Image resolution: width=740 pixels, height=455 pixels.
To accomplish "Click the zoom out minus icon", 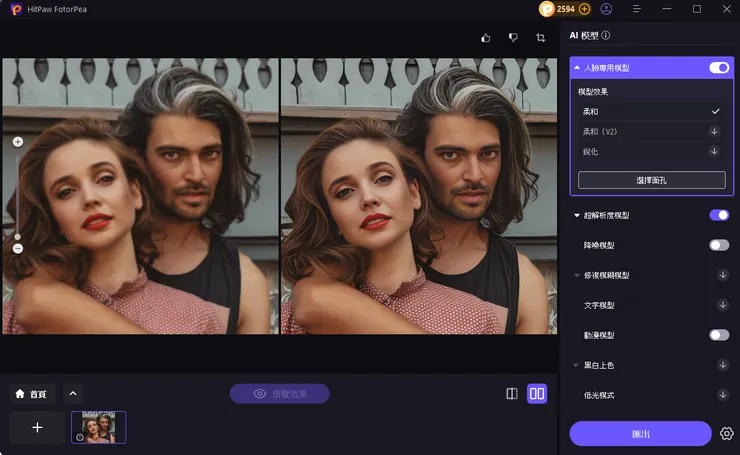I will point(18,248).
